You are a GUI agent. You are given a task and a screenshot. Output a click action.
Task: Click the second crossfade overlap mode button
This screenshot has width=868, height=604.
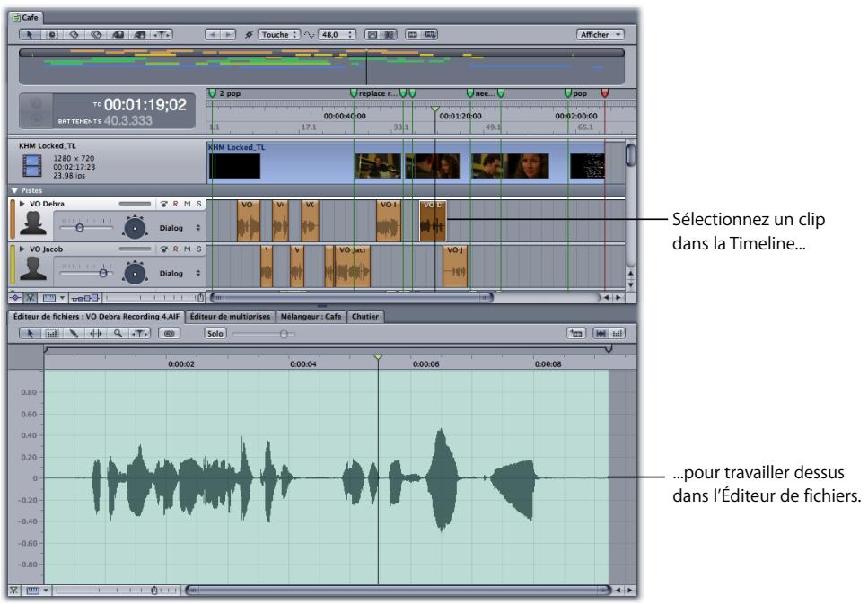tap(390, 34)
